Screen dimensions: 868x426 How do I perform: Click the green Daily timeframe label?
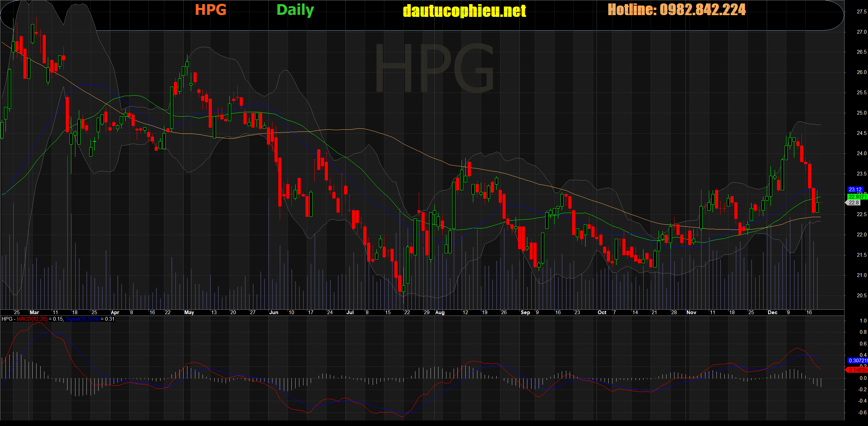click(x=295, y=10)
